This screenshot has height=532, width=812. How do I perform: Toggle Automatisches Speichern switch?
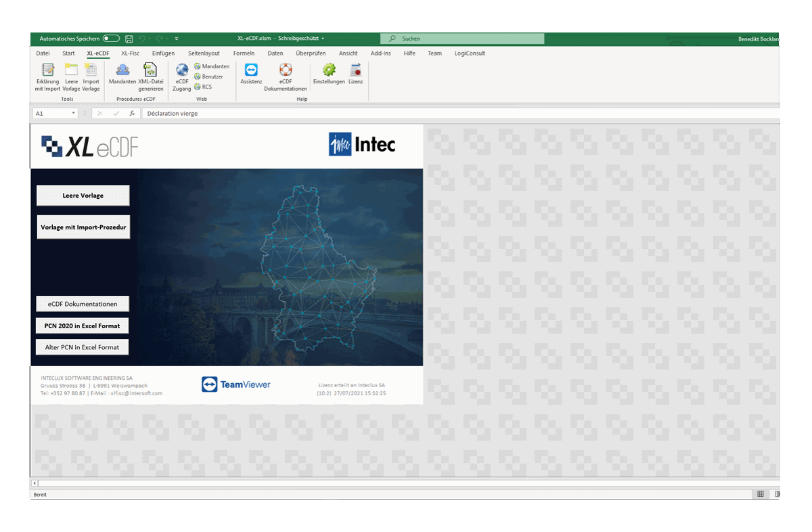point(112,39)
